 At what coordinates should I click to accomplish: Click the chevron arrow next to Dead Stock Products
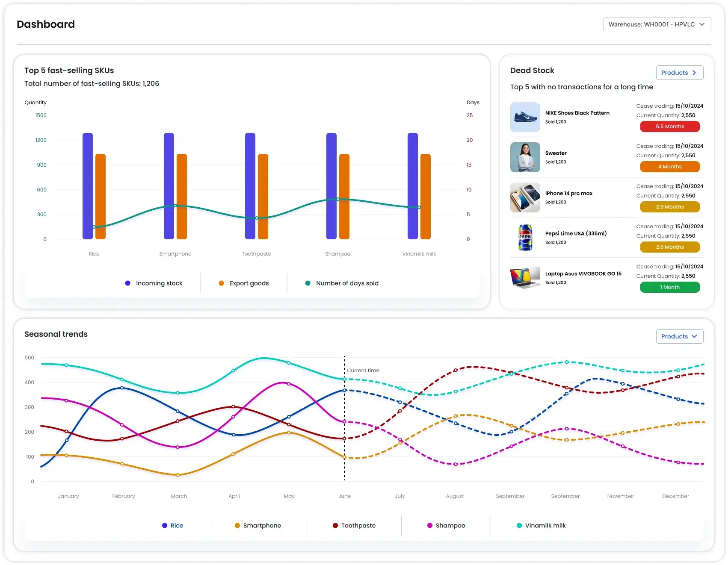(x=694, y=73)
